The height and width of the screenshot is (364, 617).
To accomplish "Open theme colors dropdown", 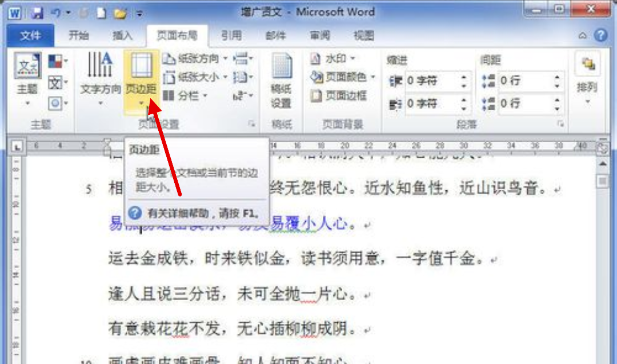I will [58, 61].
